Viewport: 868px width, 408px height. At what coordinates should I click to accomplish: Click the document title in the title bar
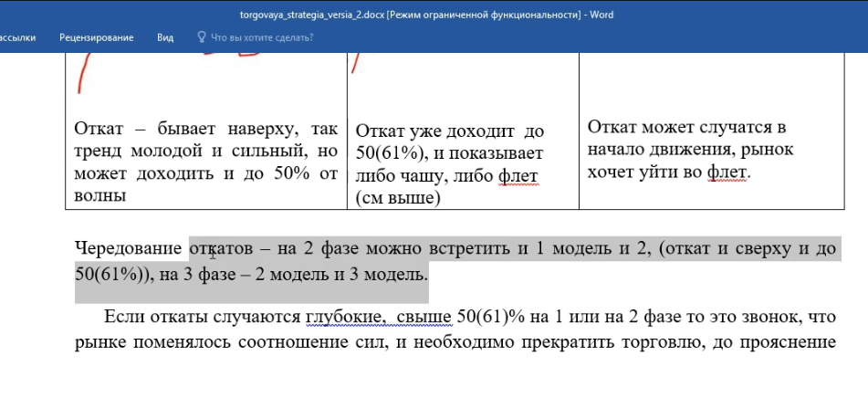tap(426, 15)
